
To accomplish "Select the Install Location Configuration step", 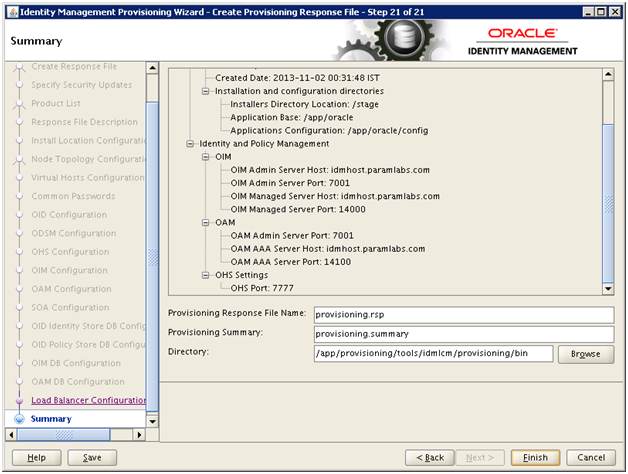I will [x=89, y=141].
